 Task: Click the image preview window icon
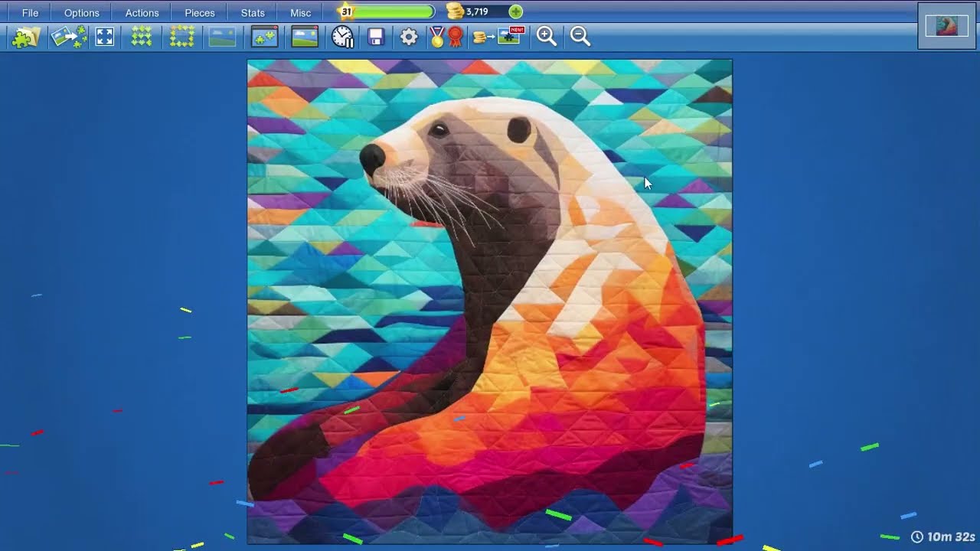305,37
